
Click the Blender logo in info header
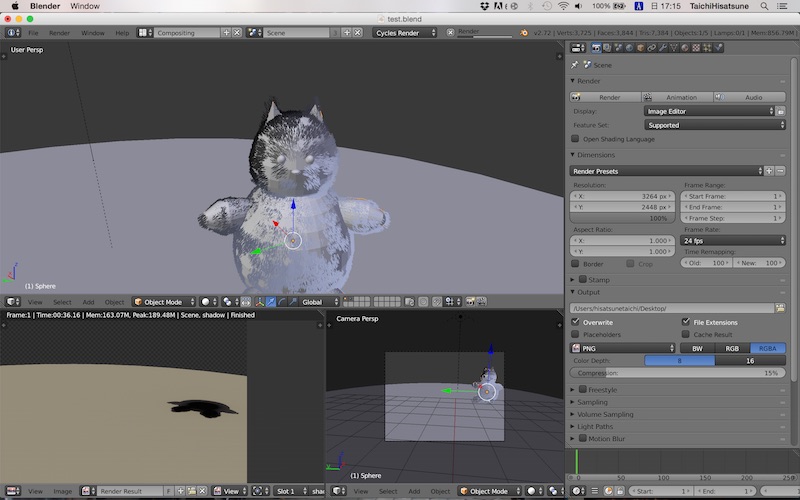(x=524, y=33)
